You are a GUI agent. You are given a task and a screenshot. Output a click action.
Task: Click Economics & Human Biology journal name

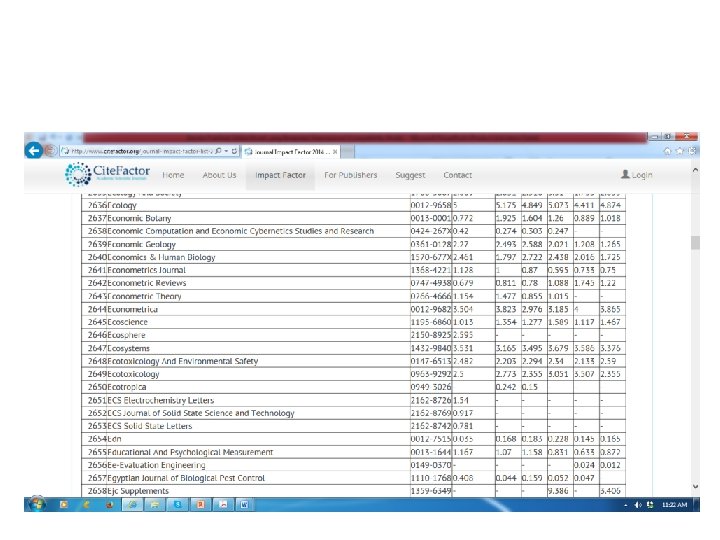click(161, 257)
